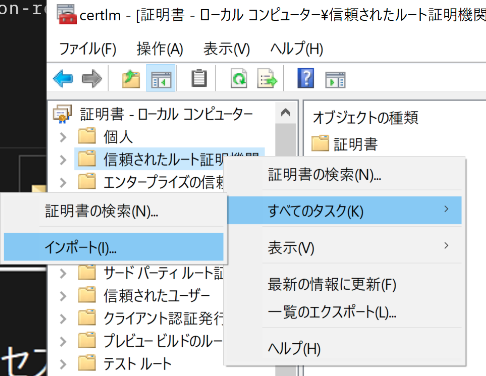This screenshot has height=376, width=486.
Task: Select the 信頼されたユーザー tree label
Action: coord(157,296)
